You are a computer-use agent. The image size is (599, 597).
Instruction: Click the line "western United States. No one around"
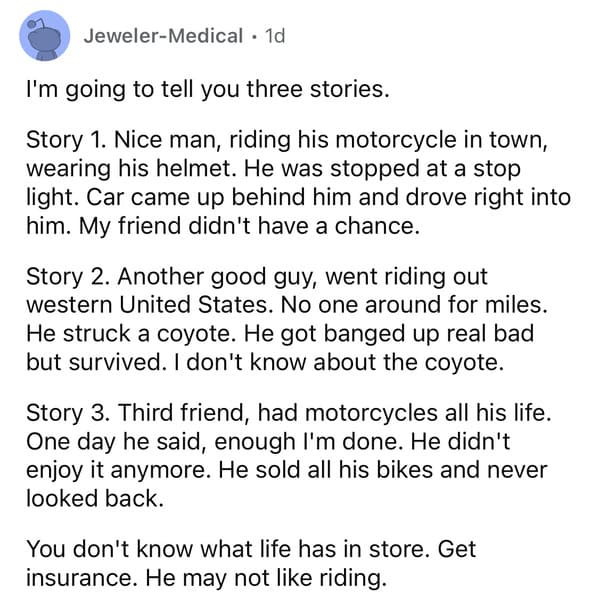[287, 305]
